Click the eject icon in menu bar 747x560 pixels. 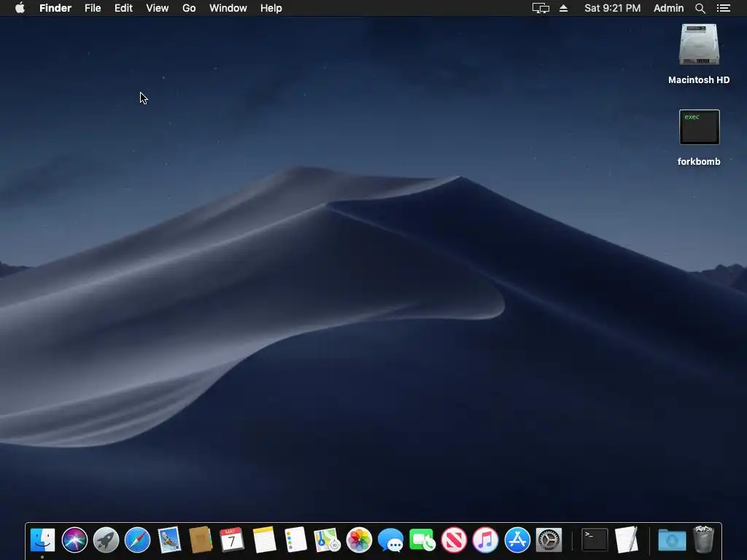(563, 8)
